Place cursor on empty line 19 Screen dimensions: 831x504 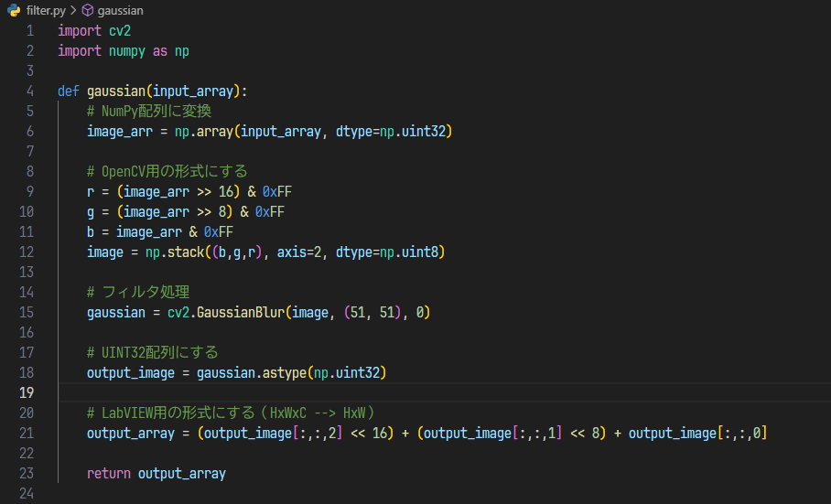[444, 392]
